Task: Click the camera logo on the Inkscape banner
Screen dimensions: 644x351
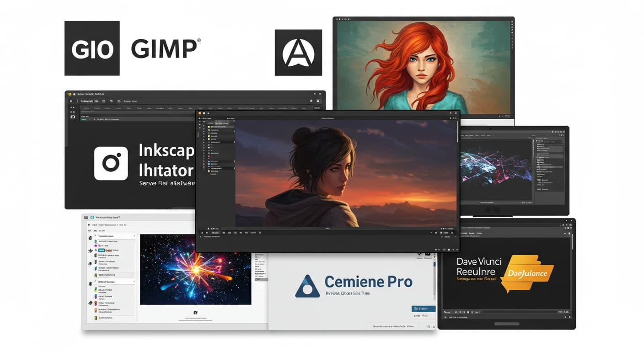Action: point(111,163)
